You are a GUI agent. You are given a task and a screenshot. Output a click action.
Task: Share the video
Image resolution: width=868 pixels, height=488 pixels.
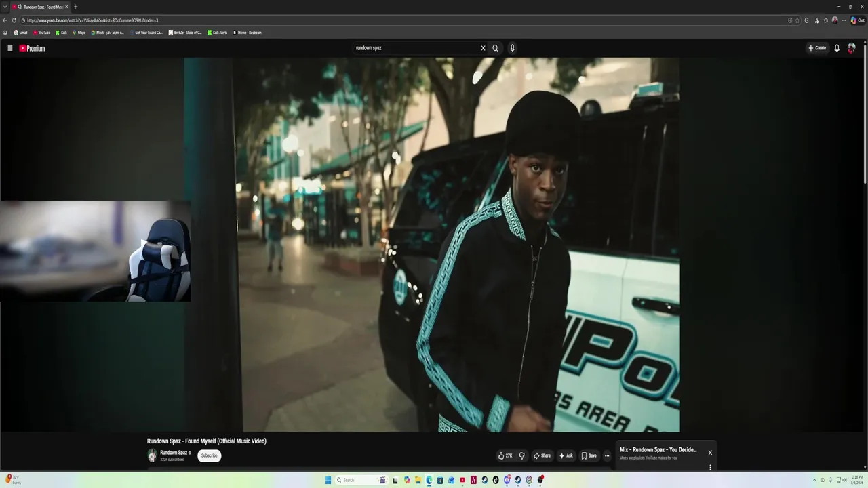(x=542, y=455)
